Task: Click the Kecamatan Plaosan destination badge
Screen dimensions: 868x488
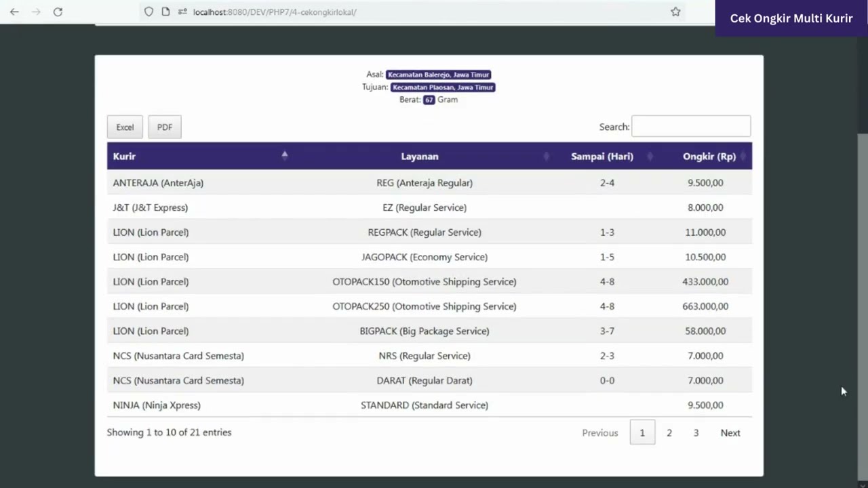Action: [x=443, y=87]
